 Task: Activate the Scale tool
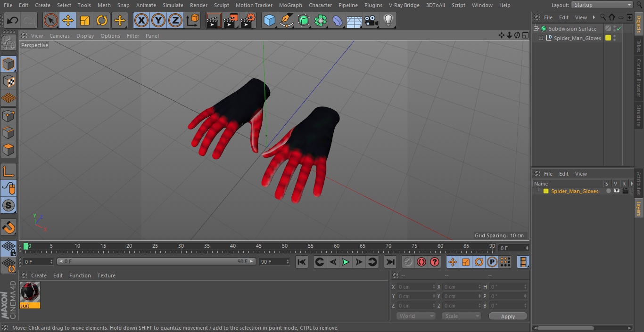pyautogui.click(x=85, y=20)
